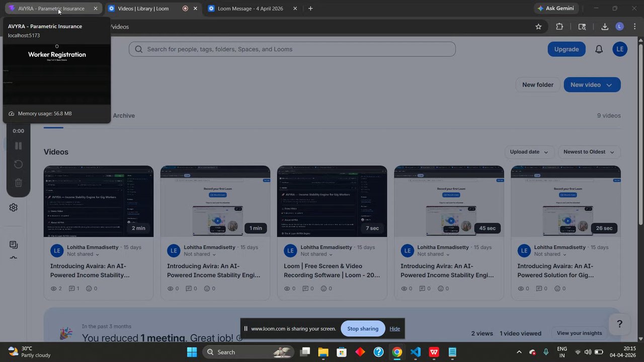Viewport: 644px width, 362px height.
Task: Open the Newest to Oldest dropdown
Action: pyautogui.click(x=589, y=152)
